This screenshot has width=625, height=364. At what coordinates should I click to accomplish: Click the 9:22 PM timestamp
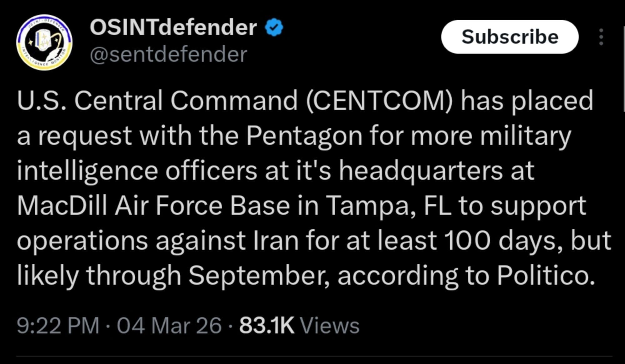(x=58, y=326)
